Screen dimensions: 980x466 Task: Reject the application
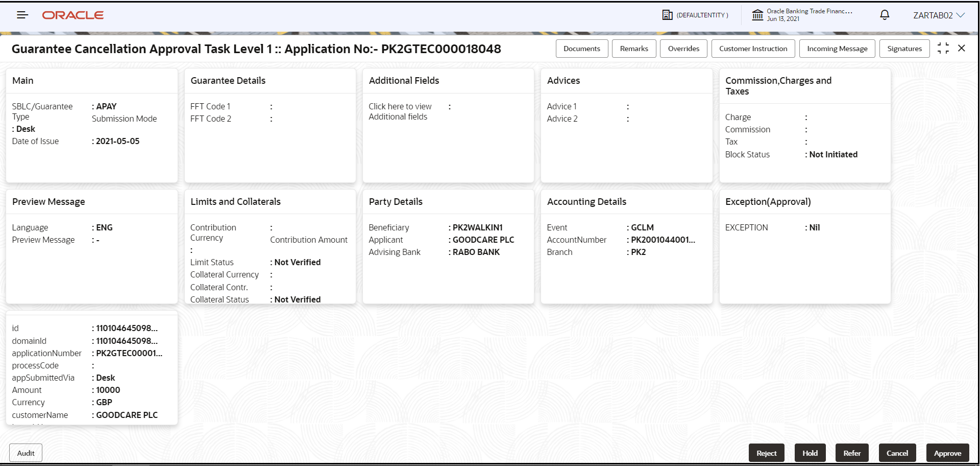(766, 453)
